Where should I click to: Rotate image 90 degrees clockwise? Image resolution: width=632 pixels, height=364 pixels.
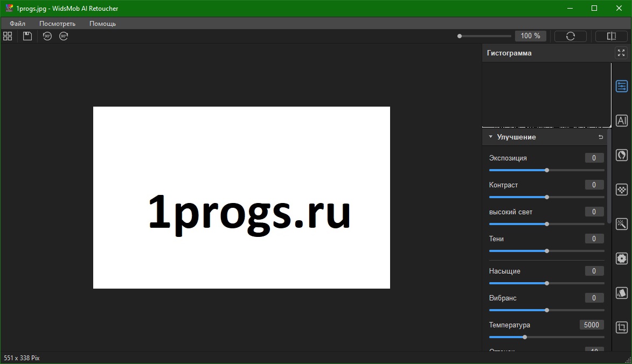pyautogui.click(x=64, y=36)
